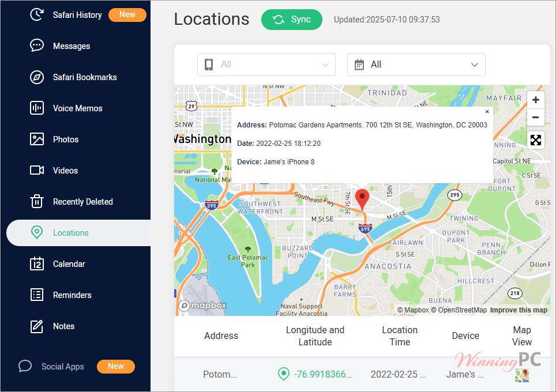Click the New badge beside Safari History
The height and width of the screenshot is (392, 556).
127,14
